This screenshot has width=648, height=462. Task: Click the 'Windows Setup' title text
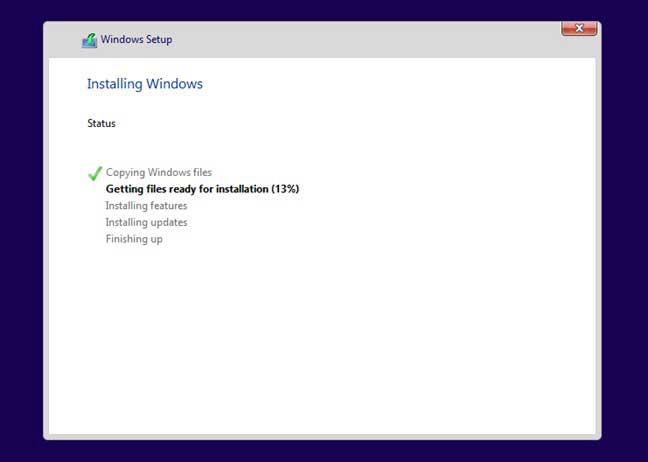(x=136, y=40)
